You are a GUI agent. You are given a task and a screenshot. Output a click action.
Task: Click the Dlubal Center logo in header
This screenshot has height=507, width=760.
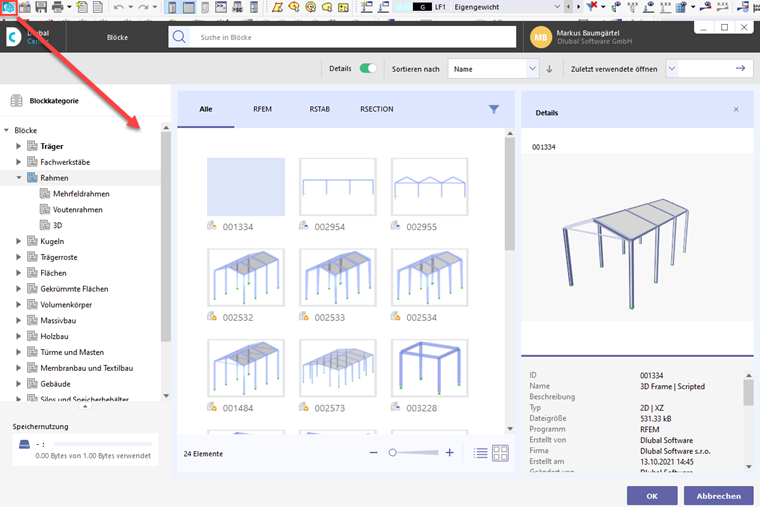point(13,37)
